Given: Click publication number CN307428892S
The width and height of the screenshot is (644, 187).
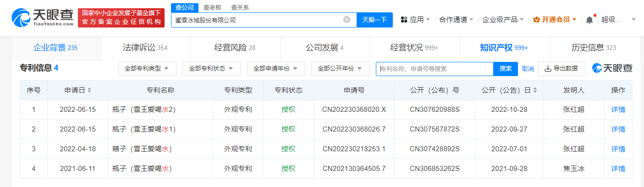Looking at the screenshot, I should (434, 149).
